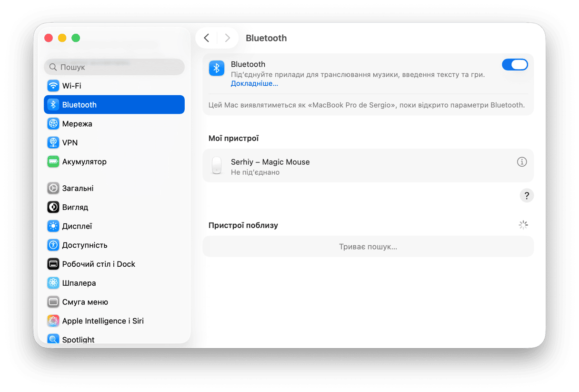Open Акумулятор battery settings icon
This screenshot has width=579, height=392.
click(x=53, y=162)
